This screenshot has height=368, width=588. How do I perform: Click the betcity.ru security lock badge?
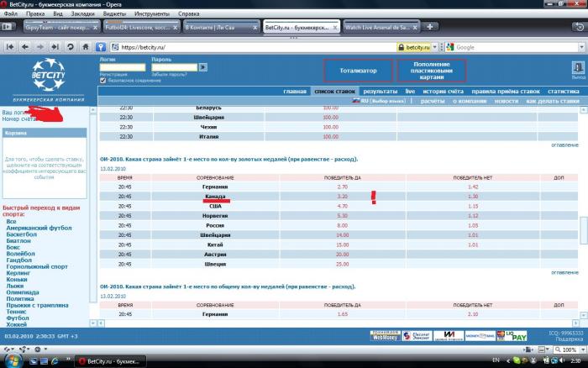pos(414,47)
